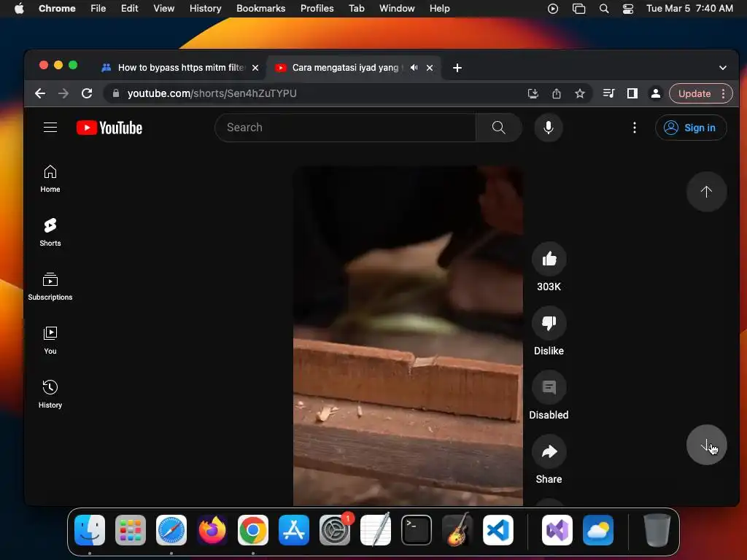Go to previous short with up arrow
This screenshot has height=560, width=747.
(x=706, y=192)
